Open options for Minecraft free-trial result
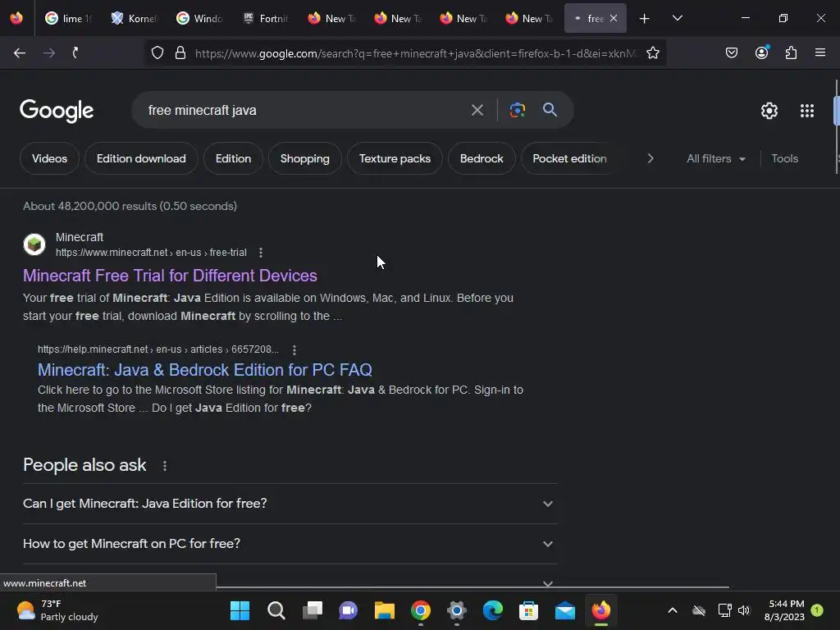The height and width of the screenshot is (630, 840). (261, 253)
